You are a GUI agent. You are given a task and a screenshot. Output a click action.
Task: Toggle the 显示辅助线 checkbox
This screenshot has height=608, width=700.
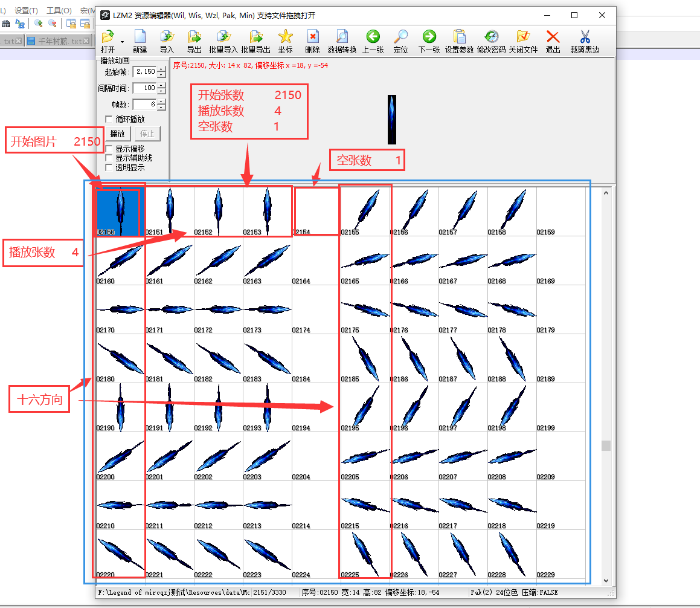[x=109, y=158]
